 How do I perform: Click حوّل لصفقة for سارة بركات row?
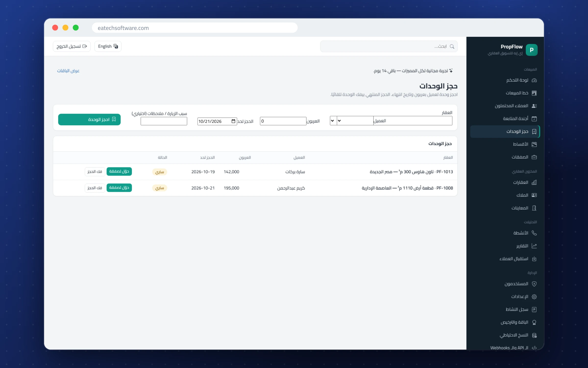coord(119,171)
